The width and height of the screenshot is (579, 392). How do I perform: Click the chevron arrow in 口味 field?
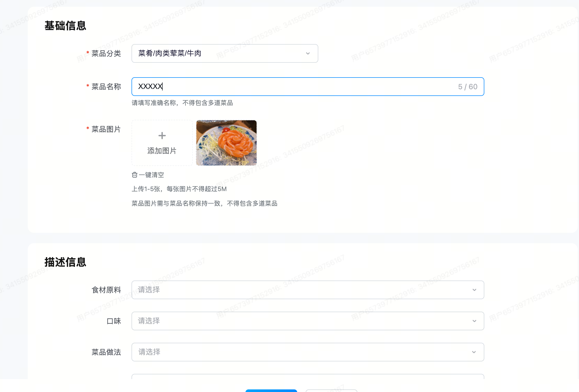[474, 321]
